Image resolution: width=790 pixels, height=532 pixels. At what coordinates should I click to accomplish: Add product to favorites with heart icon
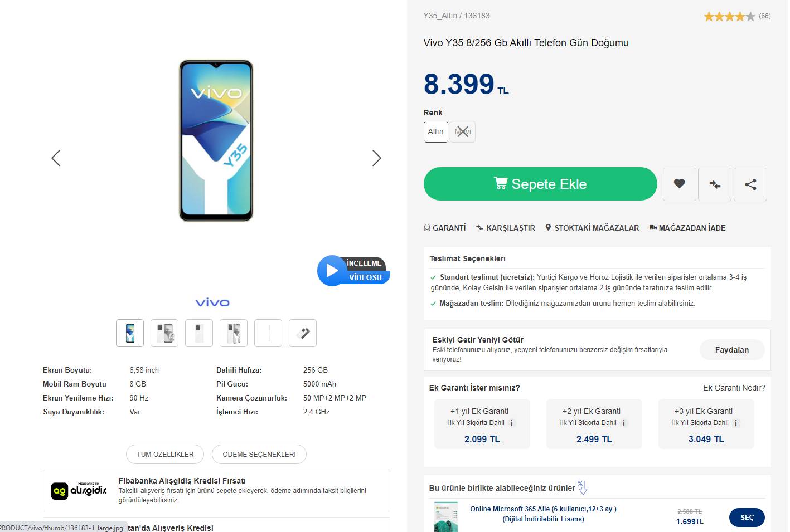pos(679,184)
